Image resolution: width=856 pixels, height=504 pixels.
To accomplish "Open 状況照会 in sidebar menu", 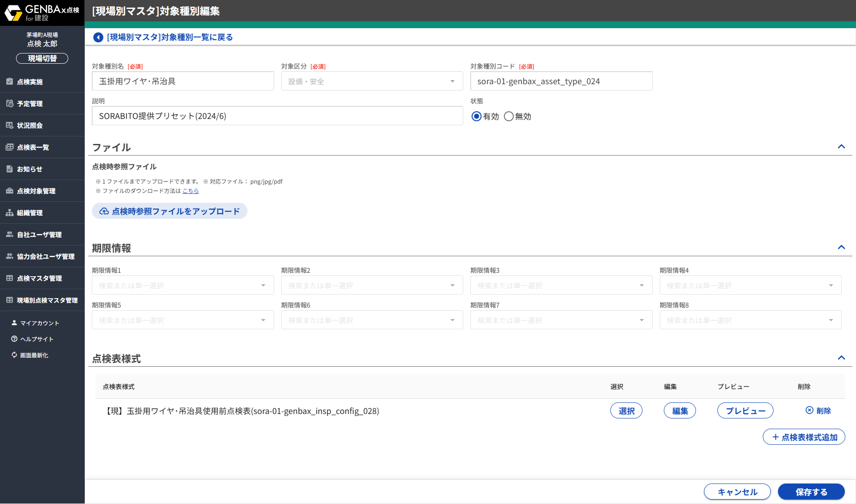I will [x=30, y=126].
